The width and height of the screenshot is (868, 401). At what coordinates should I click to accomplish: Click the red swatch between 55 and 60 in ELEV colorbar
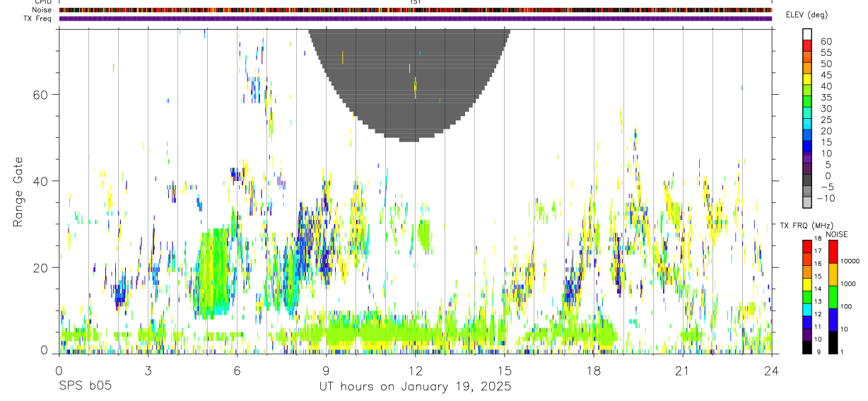[x=808, y=46]
